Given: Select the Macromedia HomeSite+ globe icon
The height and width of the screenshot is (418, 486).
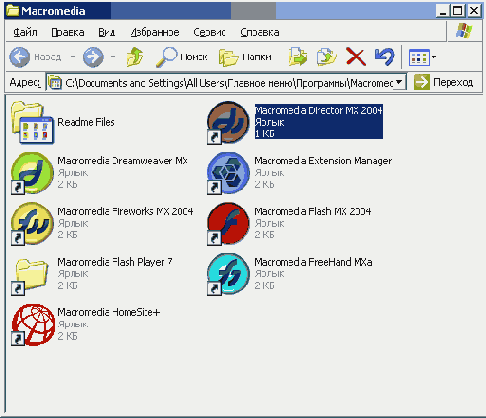Looking at the screenshot, I should (x=33, y=324).
